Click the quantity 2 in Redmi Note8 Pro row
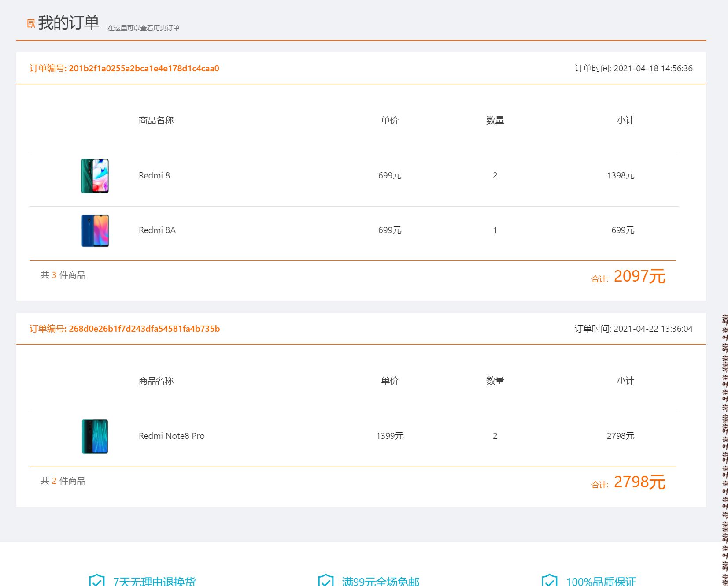728x586 pixels. (495, 436)
